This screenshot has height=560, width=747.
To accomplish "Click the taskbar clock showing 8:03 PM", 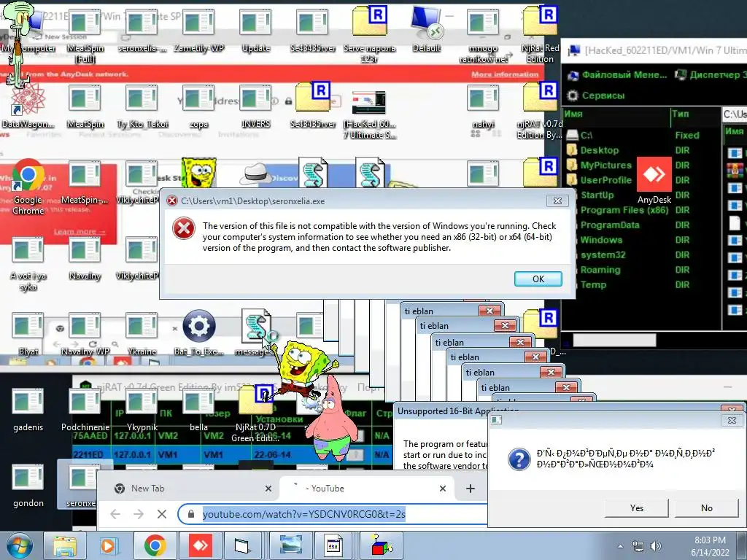I will pos(710,546).
